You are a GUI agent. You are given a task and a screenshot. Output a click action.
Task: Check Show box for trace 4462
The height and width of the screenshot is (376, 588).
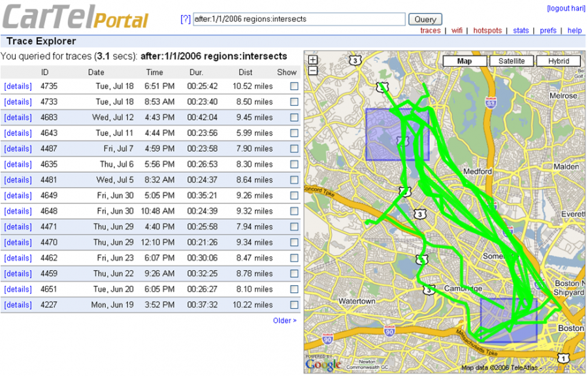(295, 258)
